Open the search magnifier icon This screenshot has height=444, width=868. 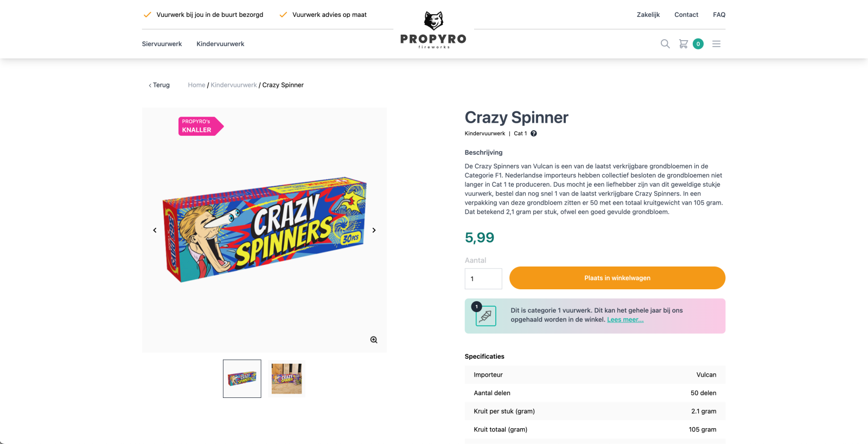pos(665,44)
